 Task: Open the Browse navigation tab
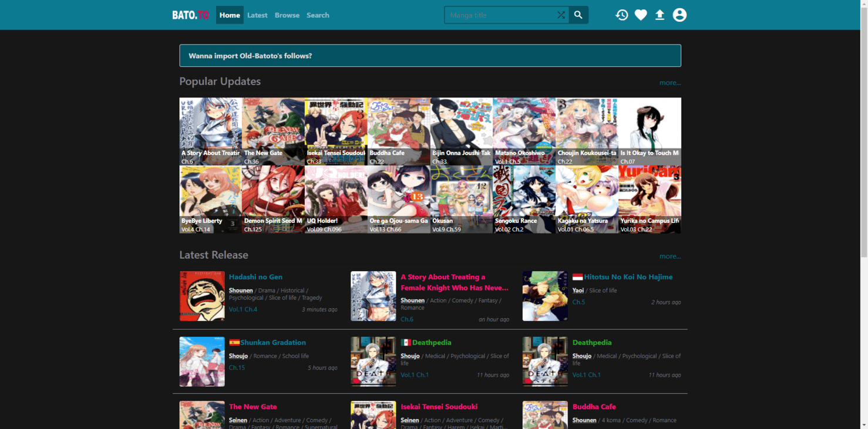[x=287, y=15]
